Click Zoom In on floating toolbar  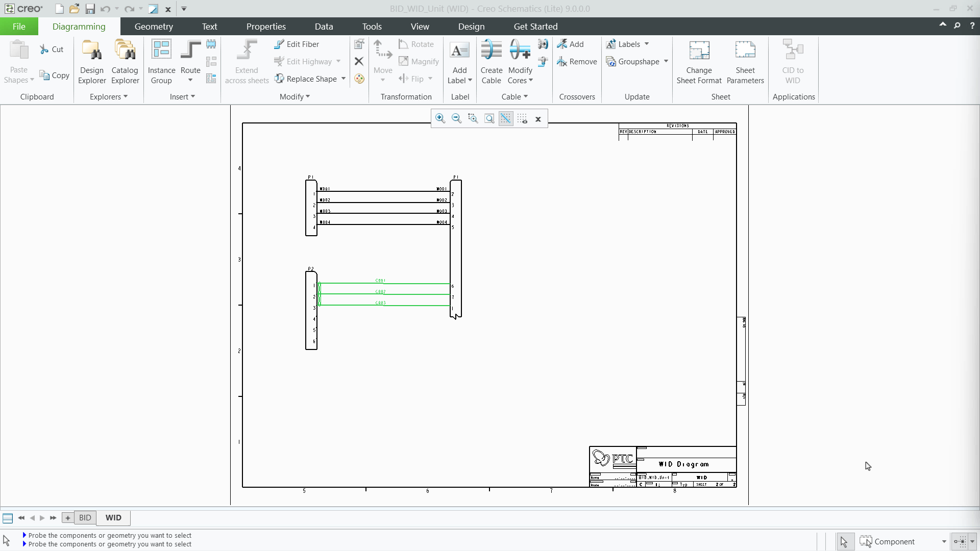[x=440, y=118]
